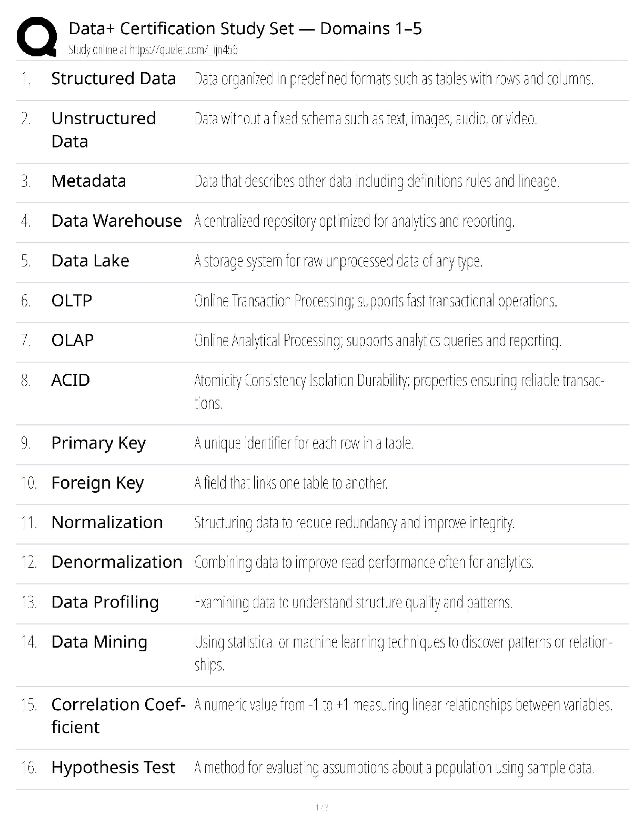
Task: Select the "Foreign Key" term
Action: pyautogui.click(x=98, y=483)
